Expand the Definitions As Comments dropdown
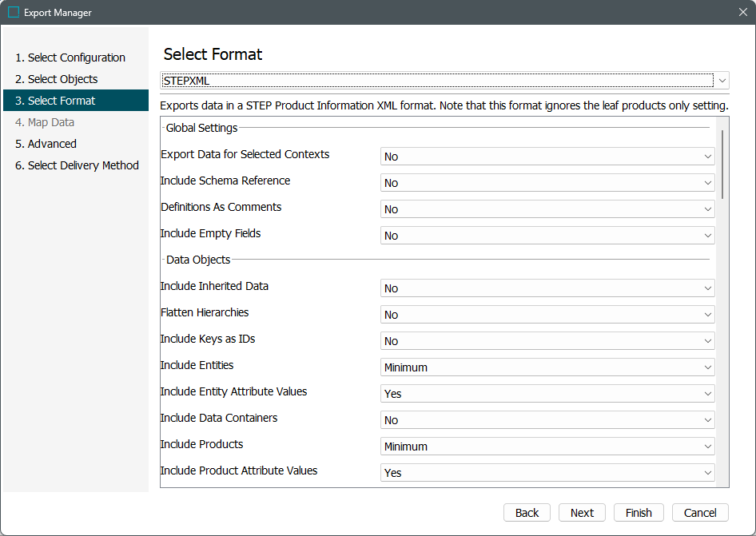The image size is (756, 536). 547,209
